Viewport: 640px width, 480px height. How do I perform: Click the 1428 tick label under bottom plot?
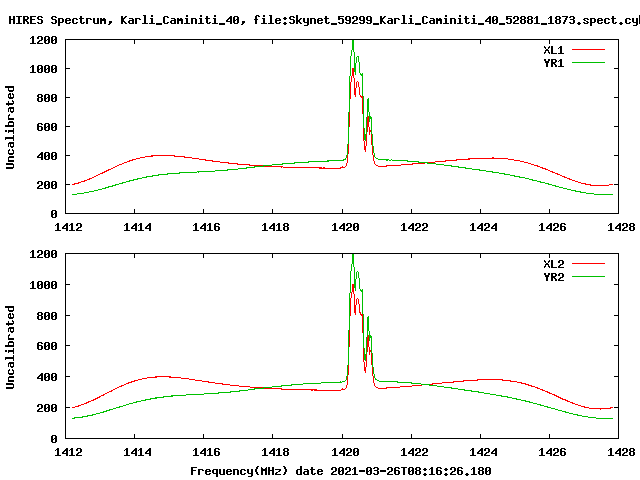click(x=621, y=452)
